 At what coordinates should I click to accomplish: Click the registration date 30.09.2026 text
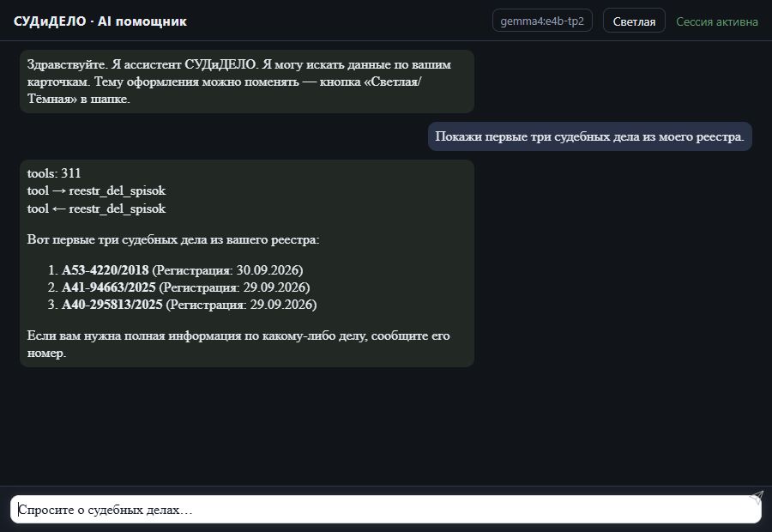[x=268, y=270]
